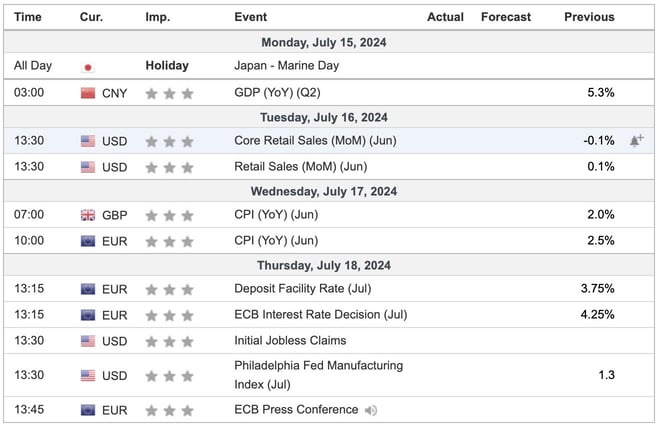Click the EU flag in the ECB Press Conference row
Image resolution: width=658 pixels, height=428 pixels.
(x=88, y=410)
